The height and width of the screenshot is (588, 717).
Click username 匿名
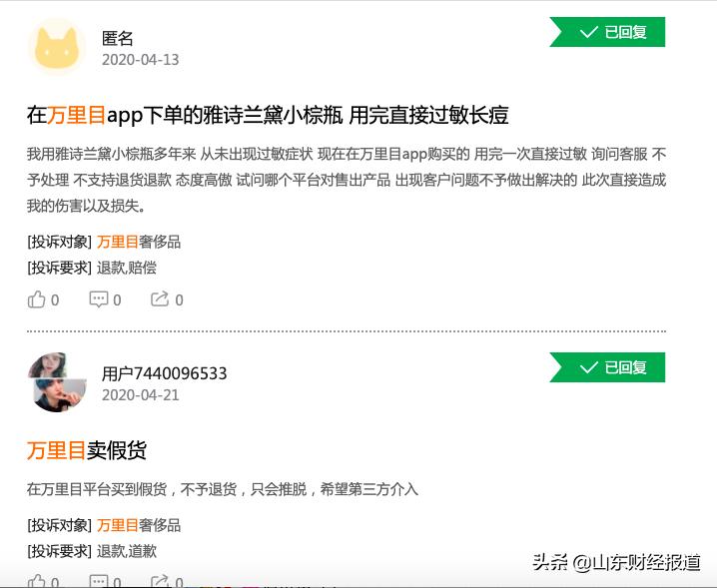pyautogui.click(x=118, y=38)
